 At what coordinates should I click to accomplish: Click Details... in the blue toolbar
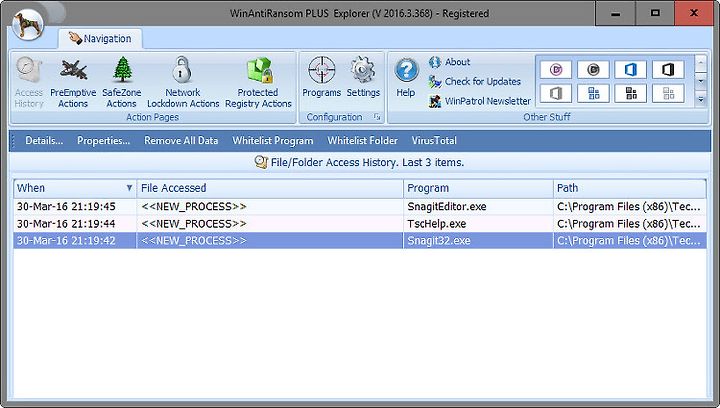click(x=44, y=141)
